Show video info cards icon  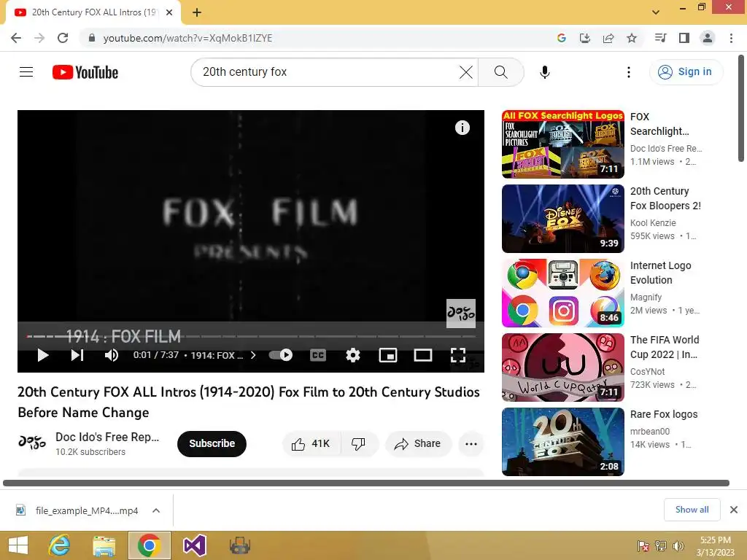click(x=462, y=128)
